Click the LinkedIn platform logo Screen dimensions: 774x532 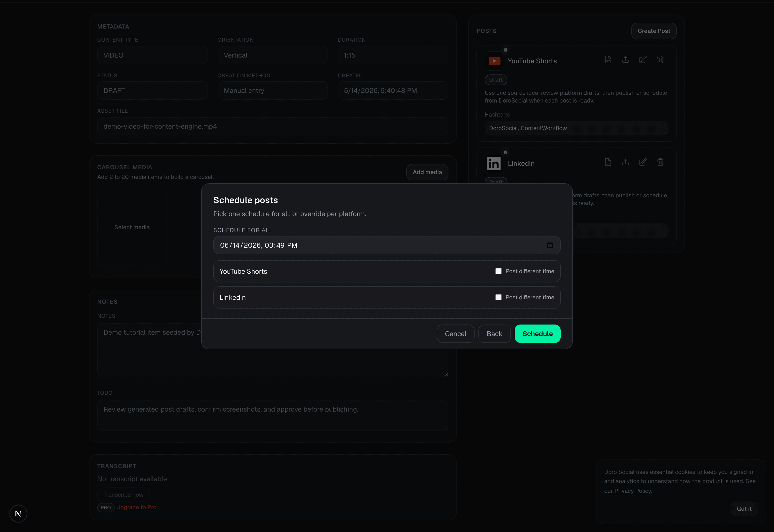pos(494,164)
